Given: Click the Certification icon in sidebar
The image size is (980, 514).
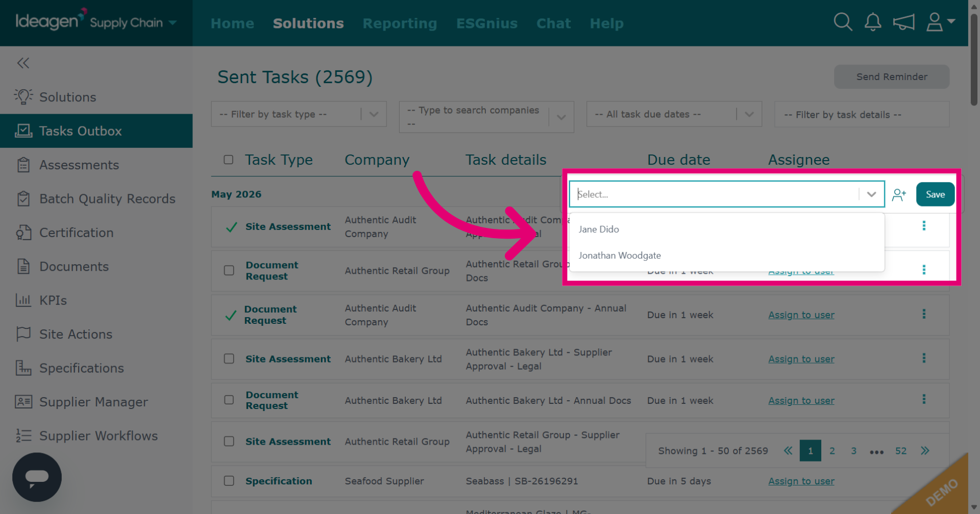Looking at the screenshot, I should pos(23,233).
